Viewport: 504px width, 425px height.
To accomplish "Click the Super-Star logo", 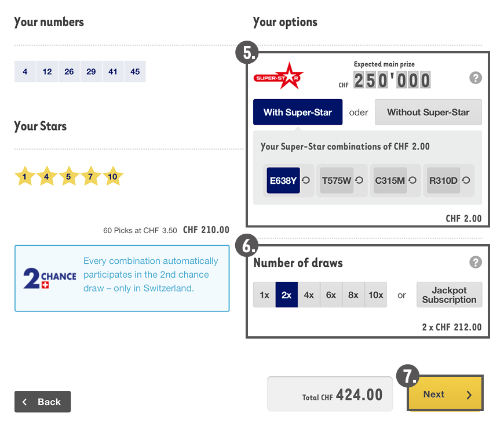I will click(279, 77).
